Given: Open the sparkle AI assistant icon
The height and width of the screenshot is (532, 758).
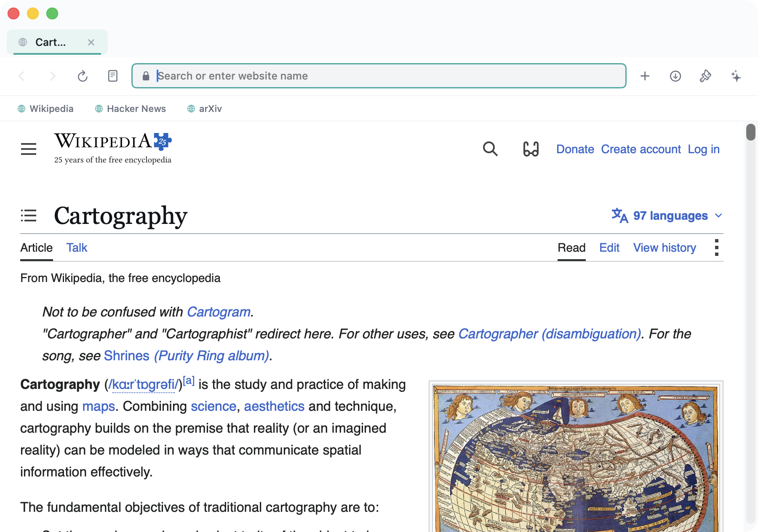Looking at the screenshot, I should point(736,76).
